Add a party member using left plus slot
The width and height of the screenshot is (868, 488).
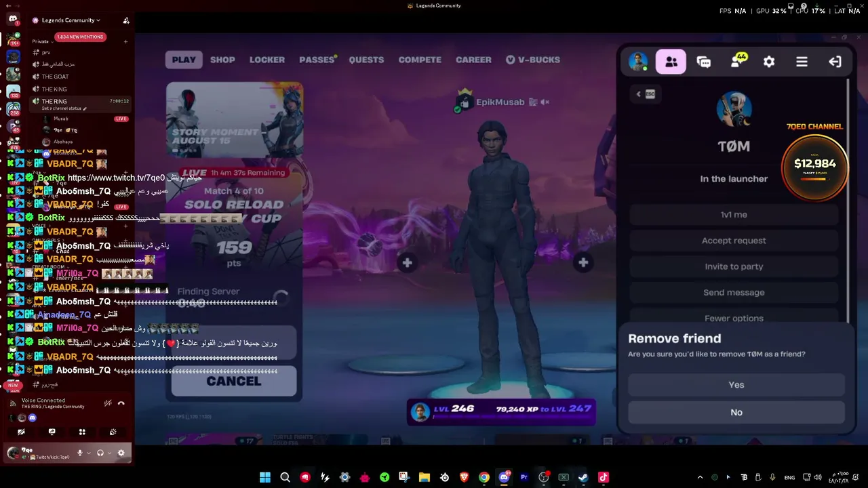tap(407, 262)
